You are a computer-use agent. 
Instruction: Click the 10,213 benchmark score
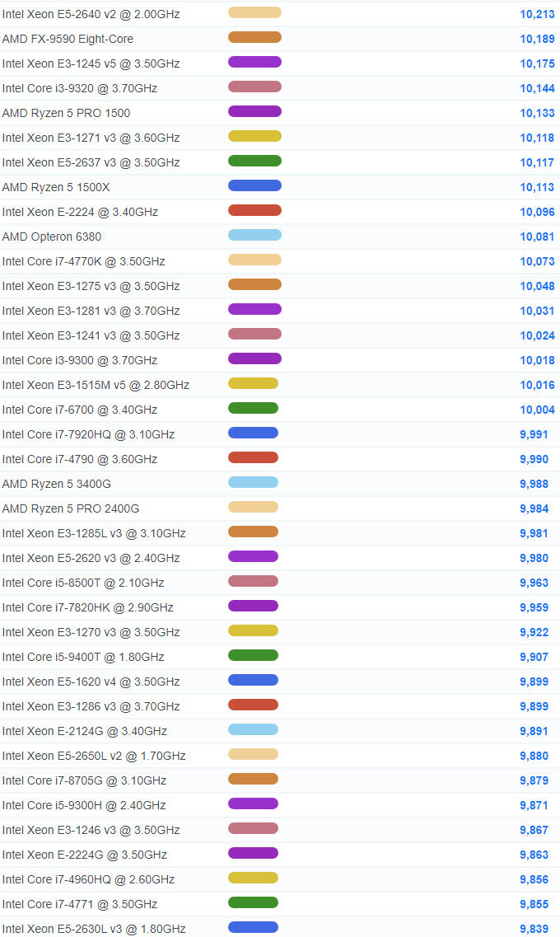tap(537, 14)
